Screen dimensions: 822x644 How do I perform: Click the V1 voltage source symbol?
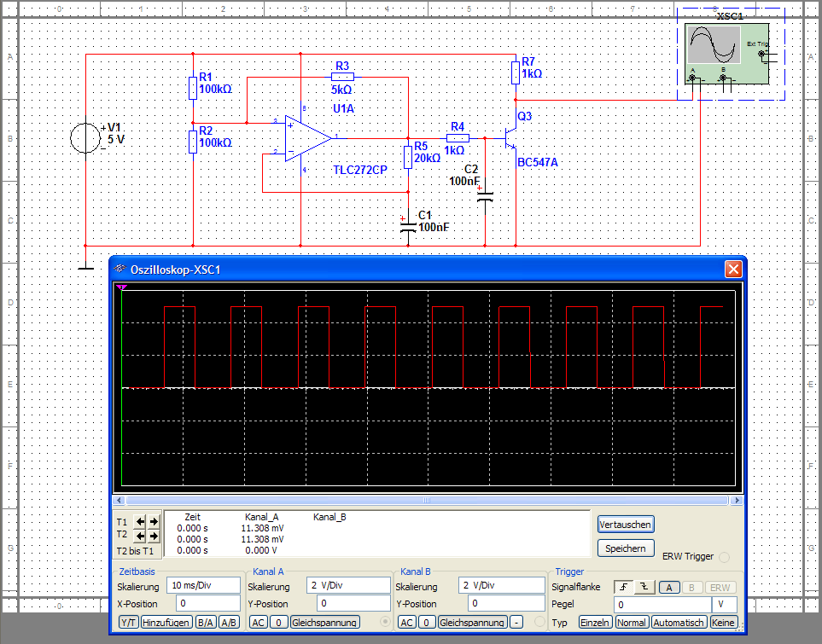pos(86,137)
